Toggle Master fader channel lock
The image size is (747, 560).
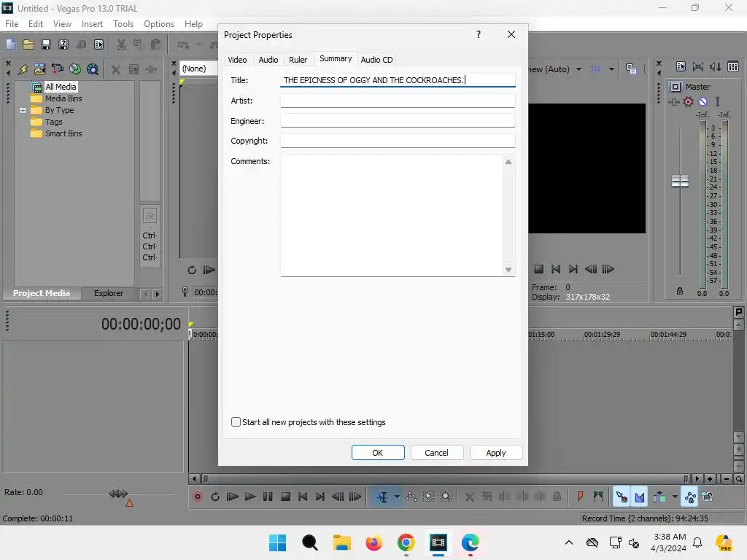(x=680, y=291)
